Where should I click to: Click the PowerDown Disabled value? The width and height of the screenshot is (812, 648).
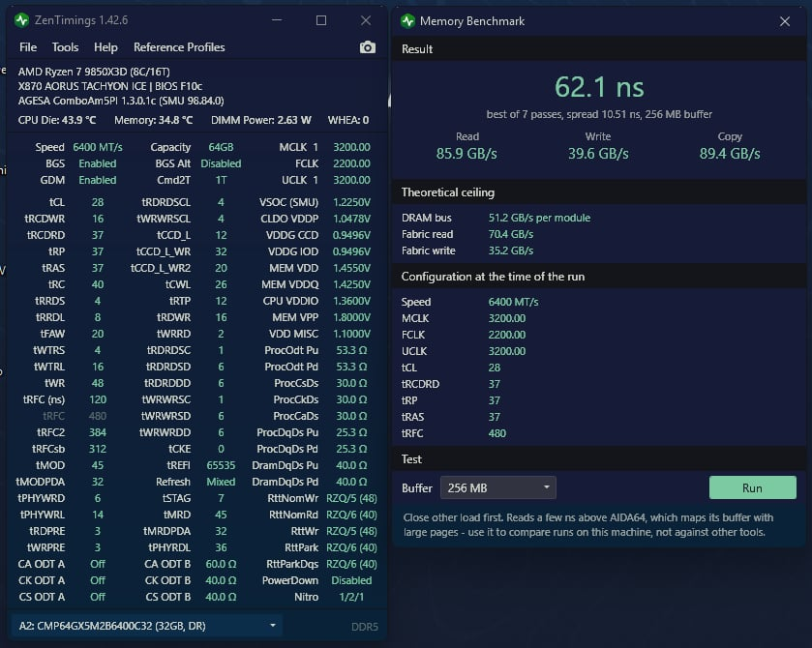click(351, 580)
